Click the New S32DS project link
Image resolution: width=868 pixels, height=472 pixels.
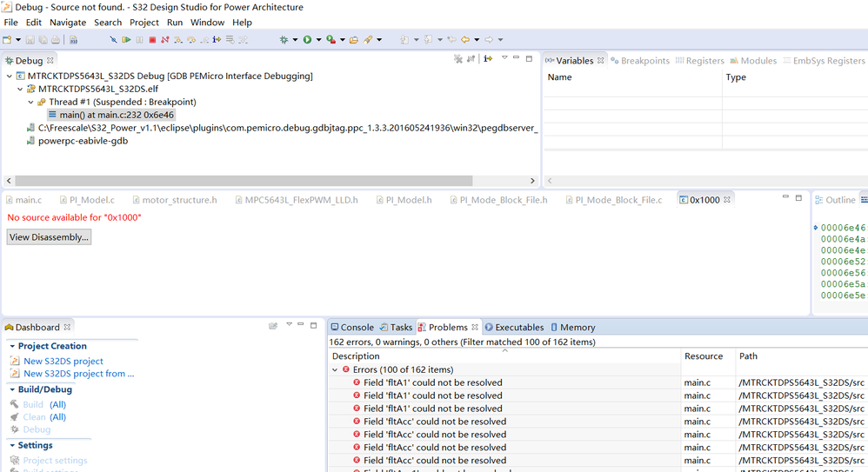coord(63,361)
